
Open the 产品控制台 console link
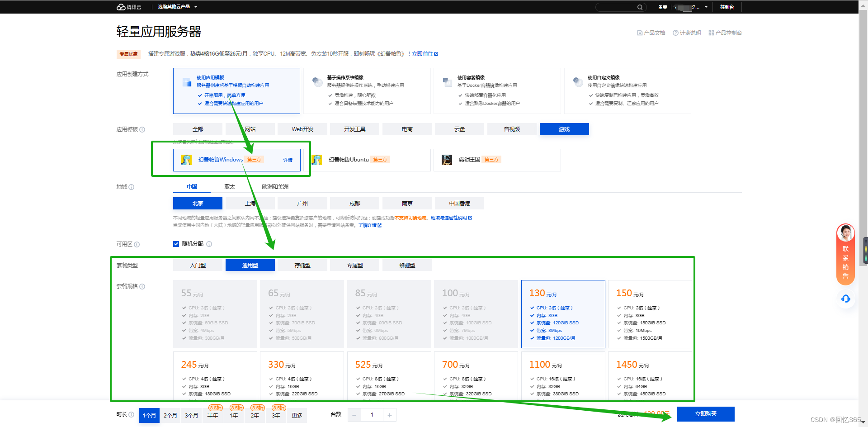(725, 33)
